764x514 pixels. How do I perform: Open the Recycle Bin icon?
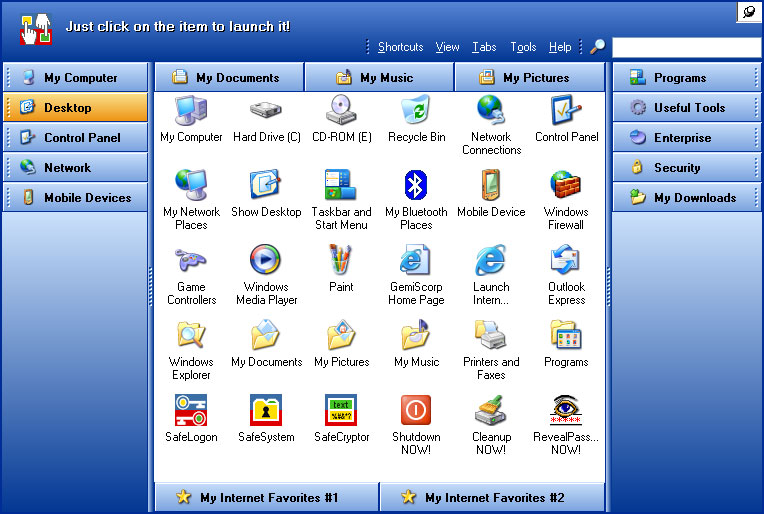416,110
